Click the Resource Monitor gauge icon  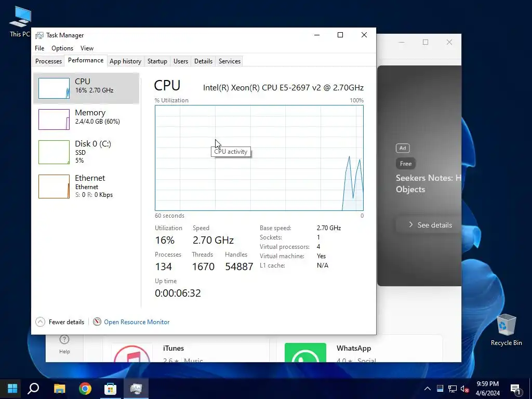[x=97, y=321]
